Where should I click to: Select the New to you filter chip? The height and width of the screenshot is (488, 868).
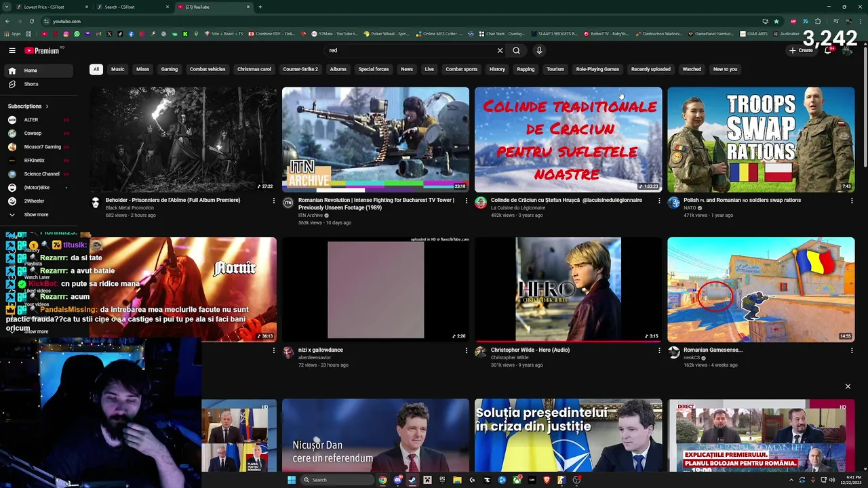[725, 69]
